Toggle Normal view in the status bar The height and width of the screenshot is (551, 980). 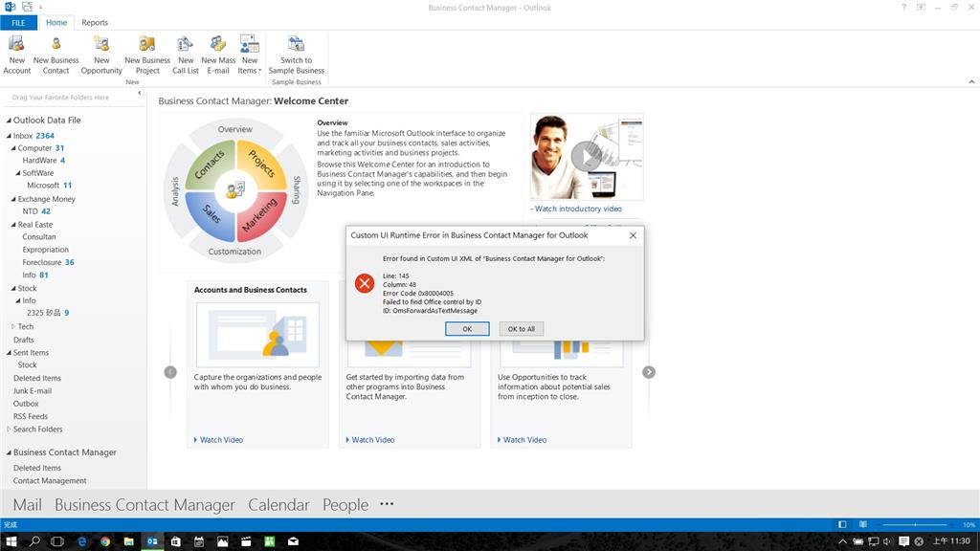click(x=842, y=525)
